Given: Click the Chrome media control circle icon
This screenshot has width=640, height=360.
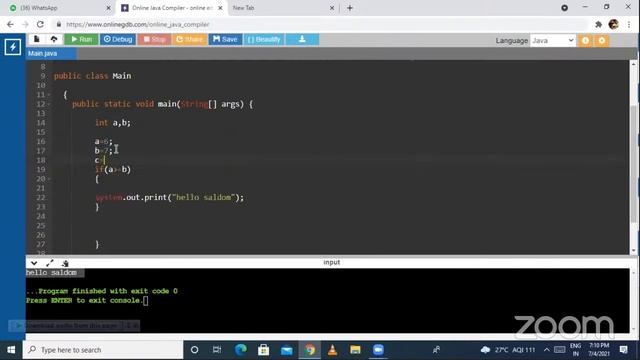Looking at the screenshot, I should click(564, 8).
